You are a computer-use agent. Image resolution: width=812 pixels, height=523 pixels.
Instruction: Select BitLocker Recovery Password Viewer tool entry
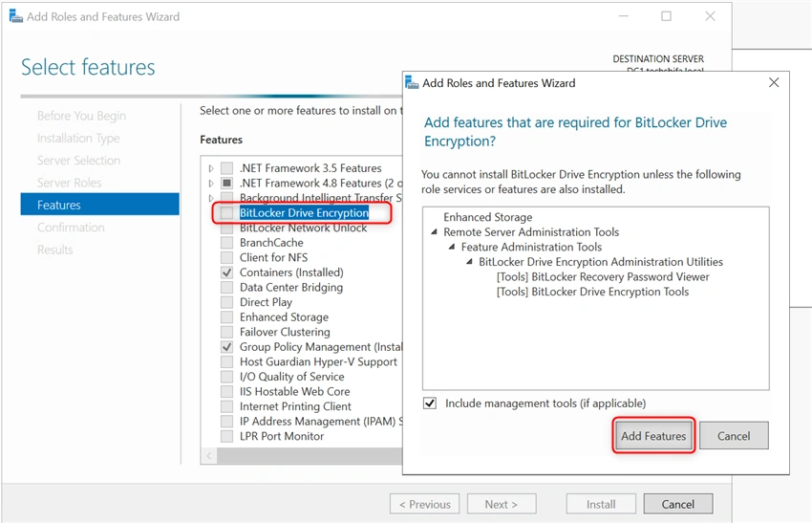(603, 276)
